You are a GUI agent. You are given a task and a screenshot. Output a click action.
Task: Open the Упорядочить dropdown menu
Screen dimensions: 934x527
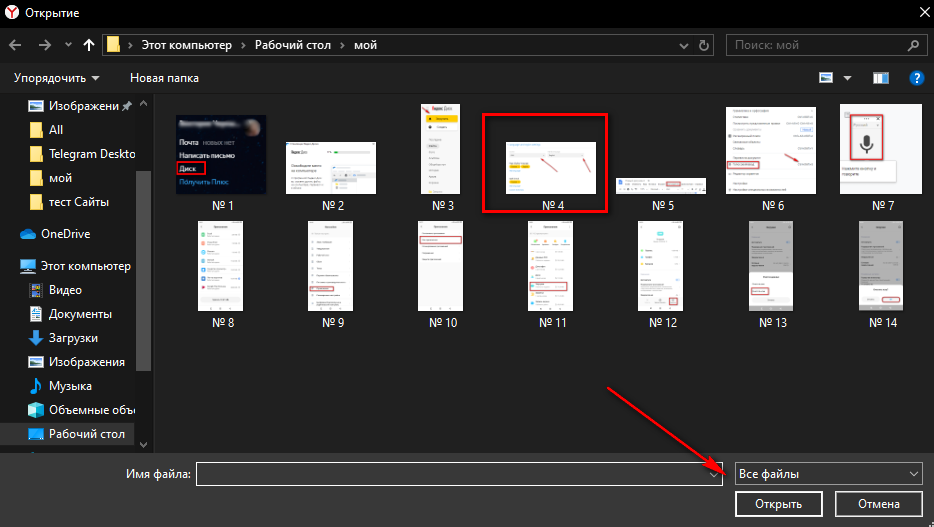(x=57, y=78)
